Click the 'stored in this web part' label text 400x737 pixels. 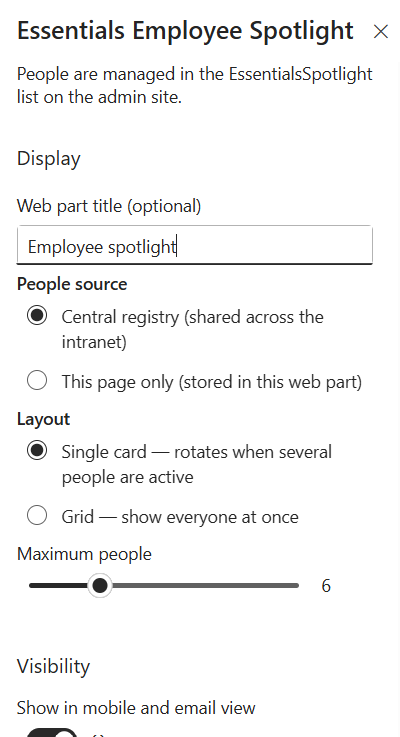(270, 382)
